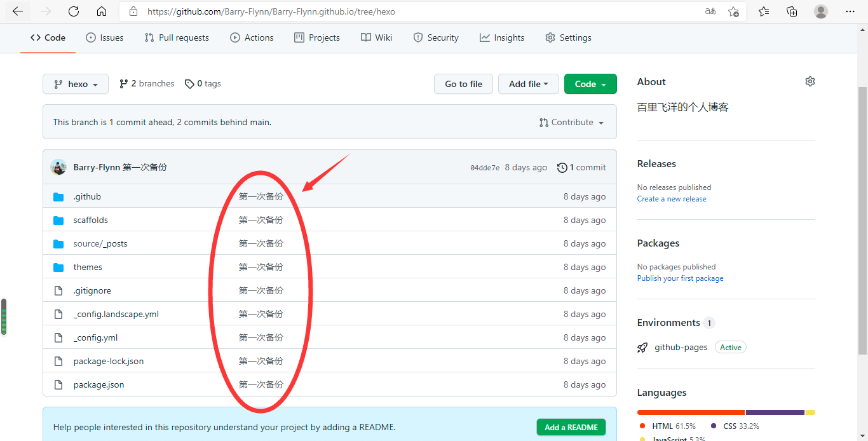Open About section gear settings
Viewport: 868px width, 441px height.
pyautogui.click(x=810, y=81)
